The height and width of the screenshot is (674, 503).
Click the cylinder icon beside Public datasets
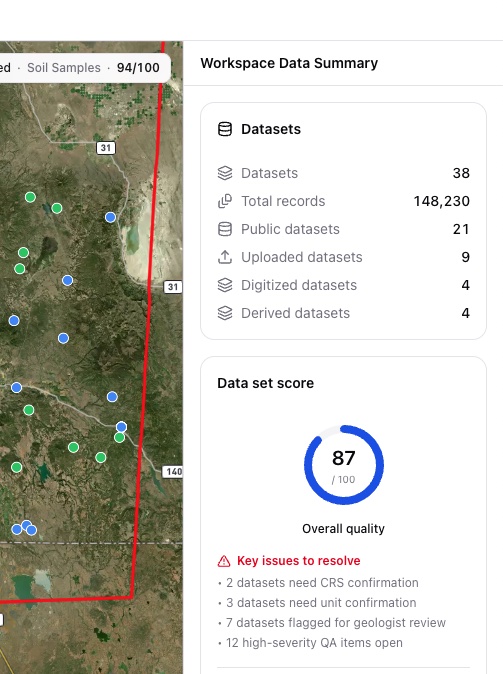point(225,229)
